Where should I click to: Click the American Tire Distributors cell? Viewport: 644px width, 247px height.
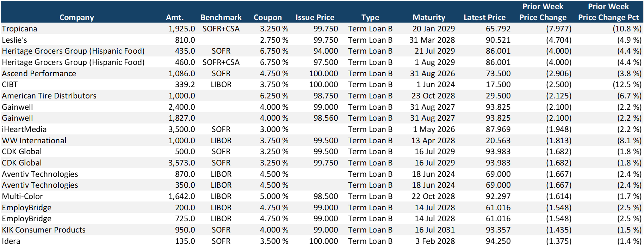(x=49, y=96)
